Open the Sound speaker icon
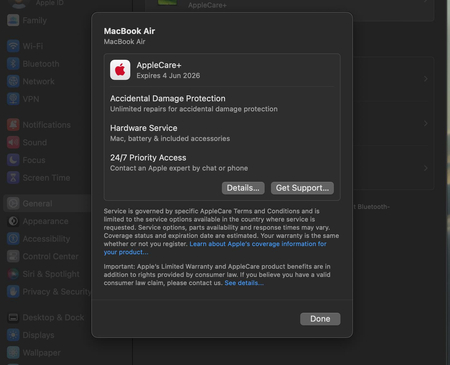The image size is (450, 365). click(x=13, y=142)
